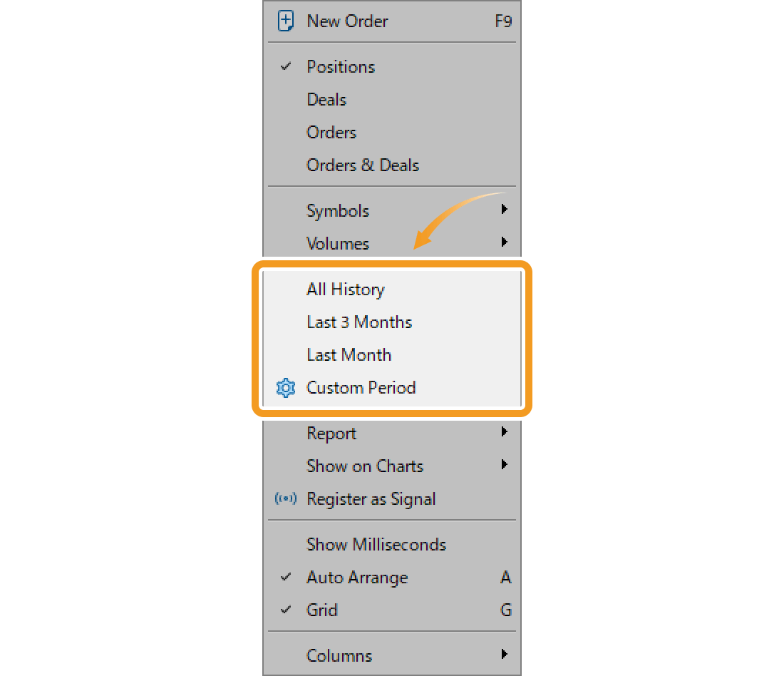Click the Register as Signal broadcast icon
The image size is (784, 676).
pos(286,498)
